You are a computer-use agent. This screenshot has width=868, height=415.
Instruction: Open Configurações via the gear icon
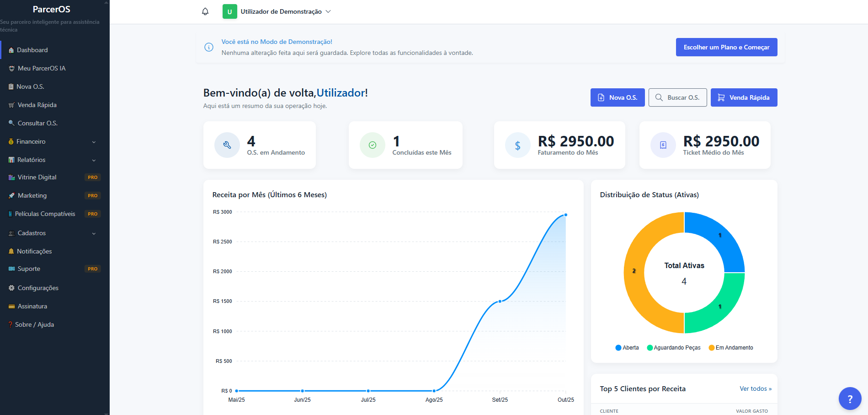tap(11, 287)
